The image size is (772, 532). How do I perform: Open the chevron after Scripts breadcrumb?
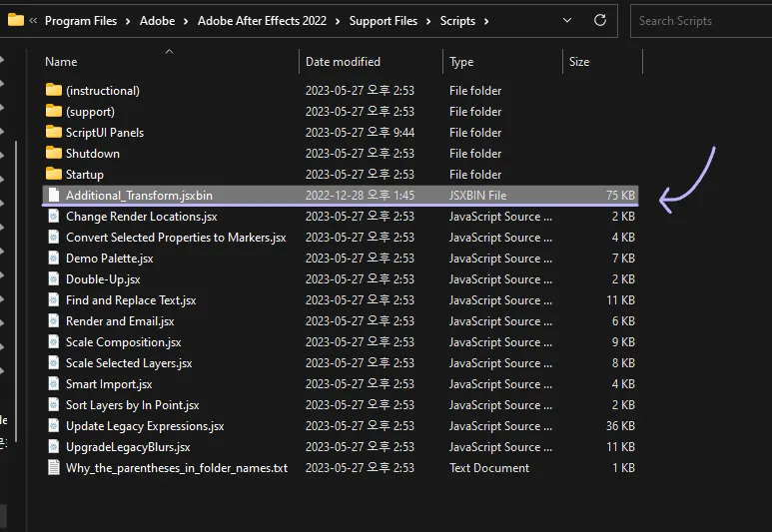486,21
